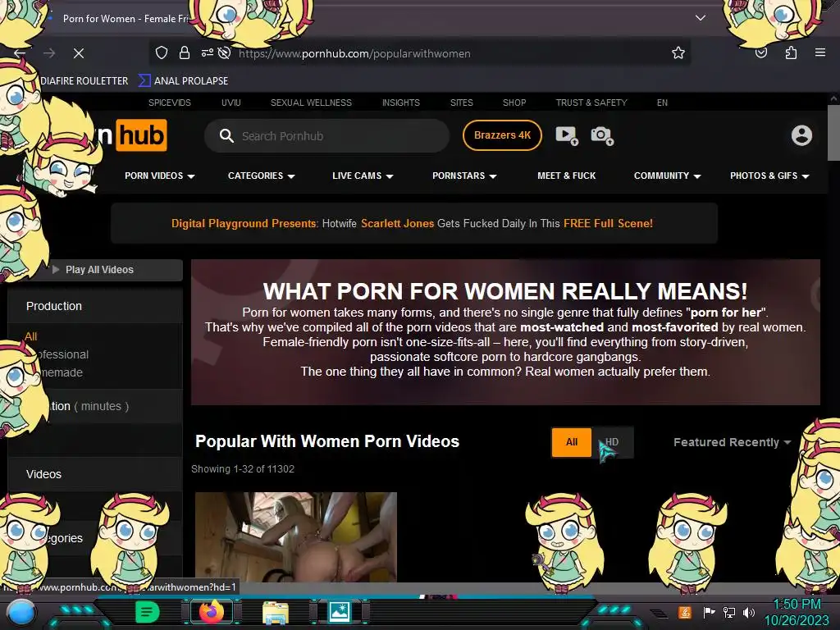Viewport: 840px width, 630px height.
Task: Click the orange hub logo
Action: tap(141, 135)
